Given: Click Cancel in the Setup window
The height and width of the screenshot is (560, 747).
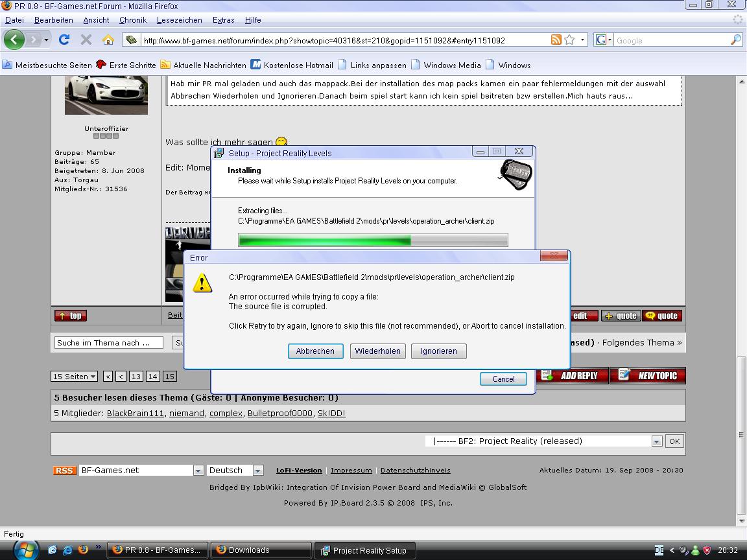Looking at the screenshot, I should [x=504, y=379].
